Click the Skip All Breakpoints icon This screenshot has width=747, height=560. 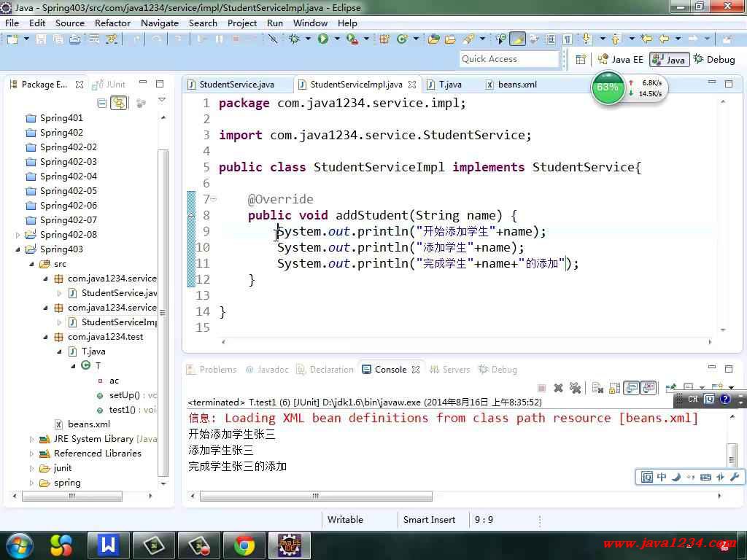click(x=273, y=39)
